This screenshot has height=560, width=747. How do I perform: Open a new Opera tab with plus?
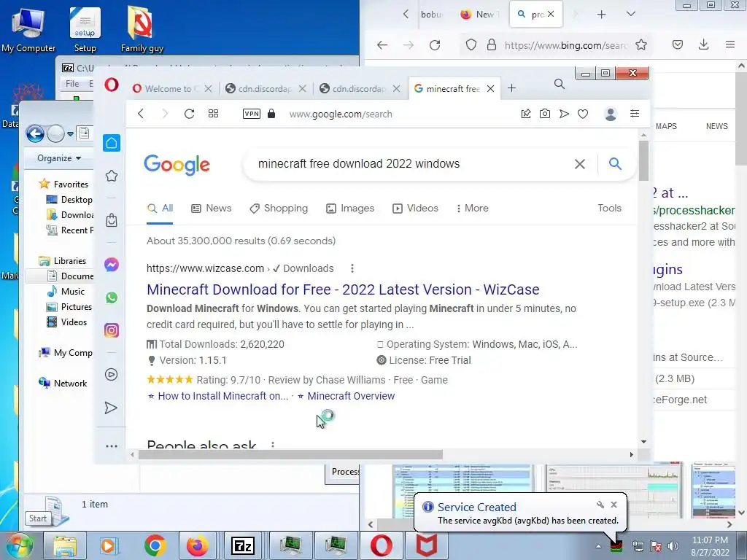511,88
